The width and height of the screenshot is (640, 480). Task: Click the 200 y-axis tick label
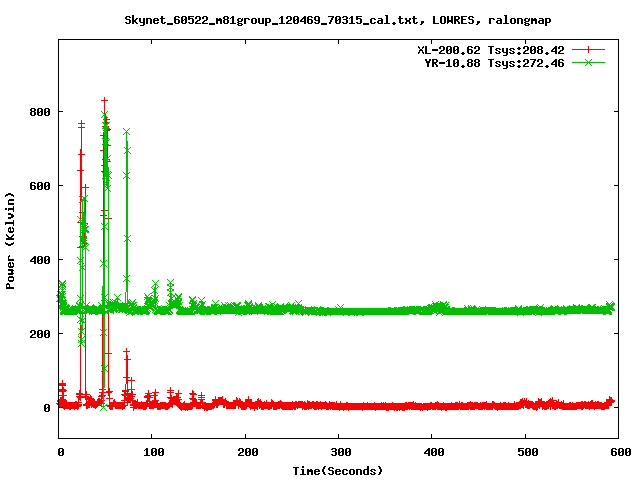[x=40, y=334]
